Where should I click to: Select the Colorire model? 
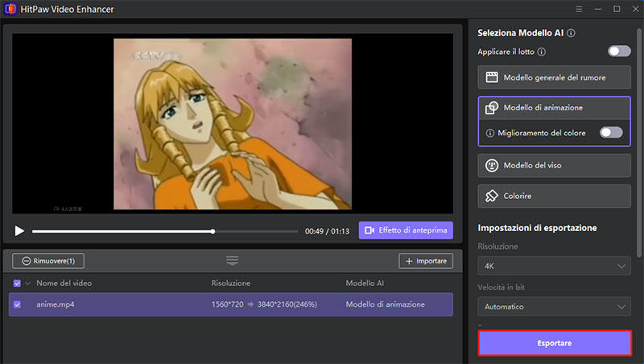554,196
